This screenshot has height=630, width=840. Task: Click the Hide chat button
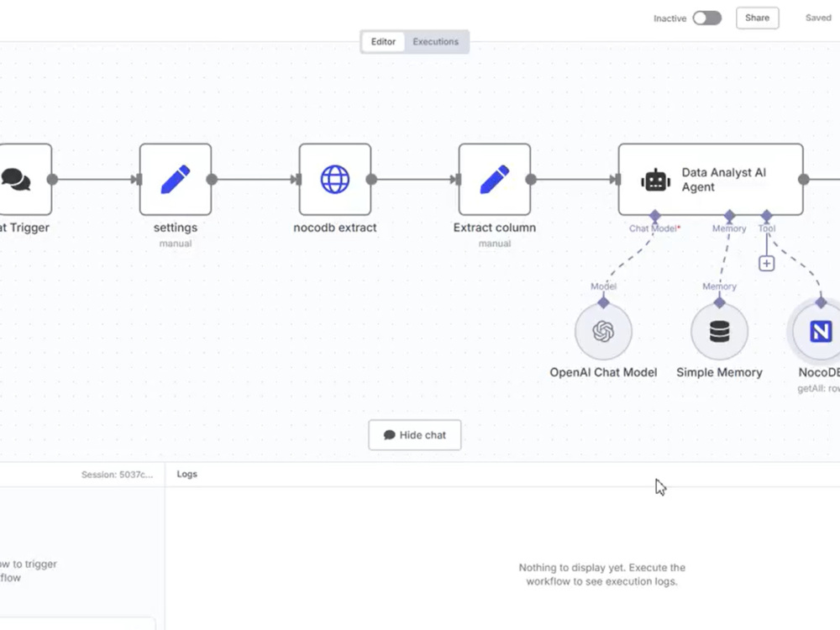pos(415,435)
